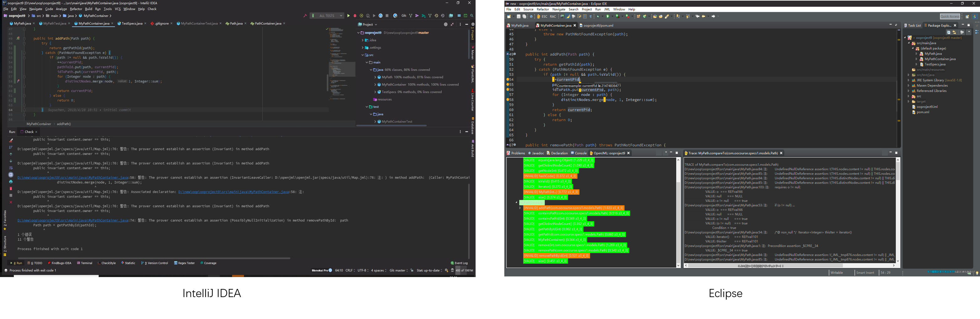Toggle the 1: Project side tool window button
Screen dimensions: 980x319
(472, 32)
